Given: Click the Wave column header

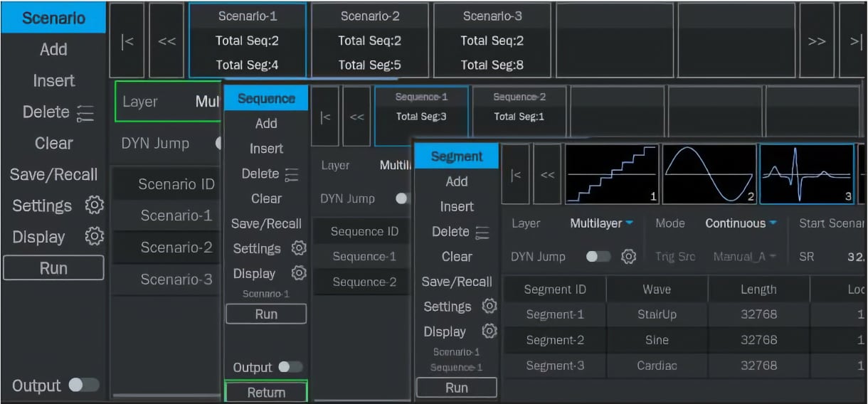Looking at the screenshot, I should (657, 289).
